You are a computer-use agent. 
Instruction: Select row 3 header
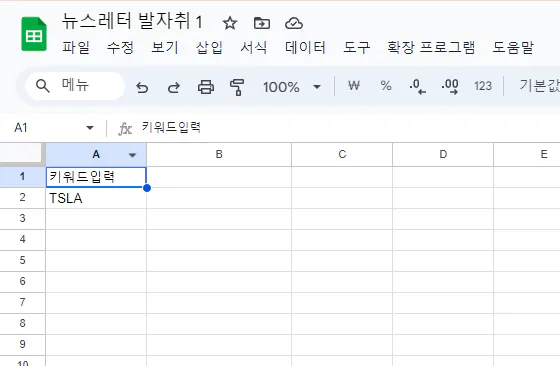point(22,219)
